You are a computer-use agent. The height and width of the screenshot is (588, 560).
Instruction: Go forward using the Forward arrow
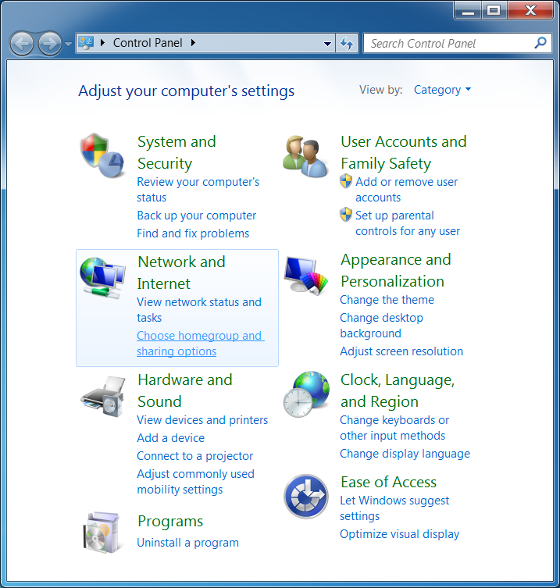[x=50, y=44]
